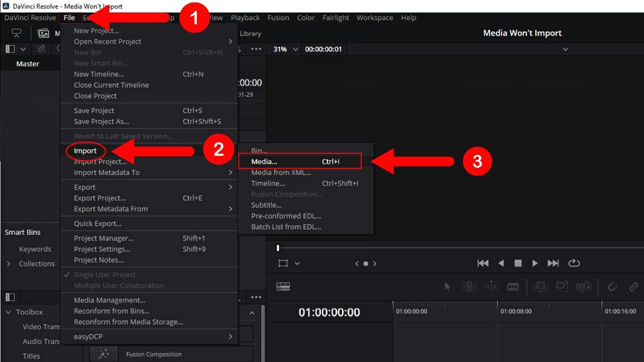Open the File menu
644x362 pixels.
pyautogui.click(x=69, y=18)
